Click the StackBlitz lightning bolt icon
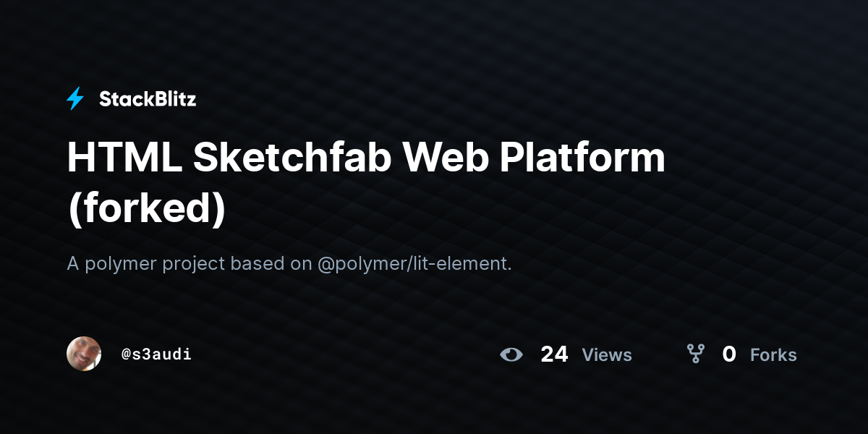868x434 pixels. point(75,99)
